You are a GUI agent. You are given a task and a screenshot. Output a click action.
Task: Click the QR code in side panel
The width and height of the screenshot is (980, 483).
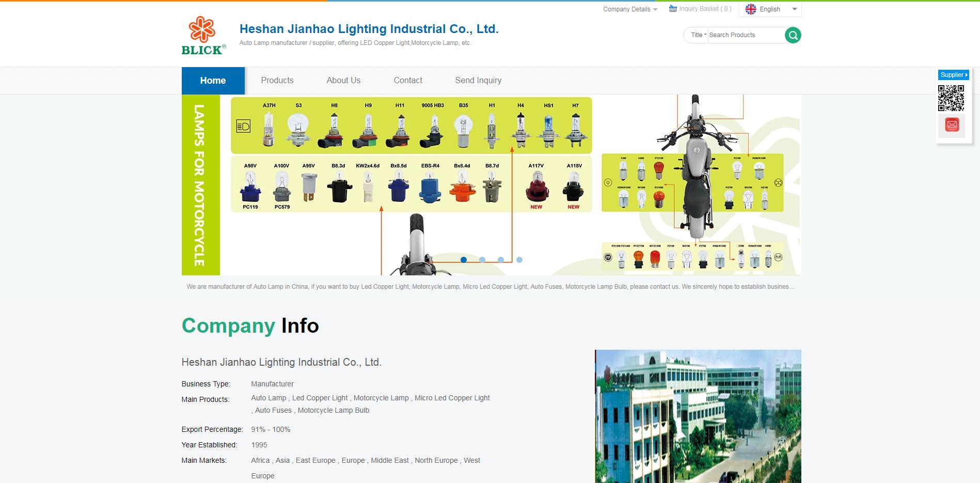tap(951, 98)
